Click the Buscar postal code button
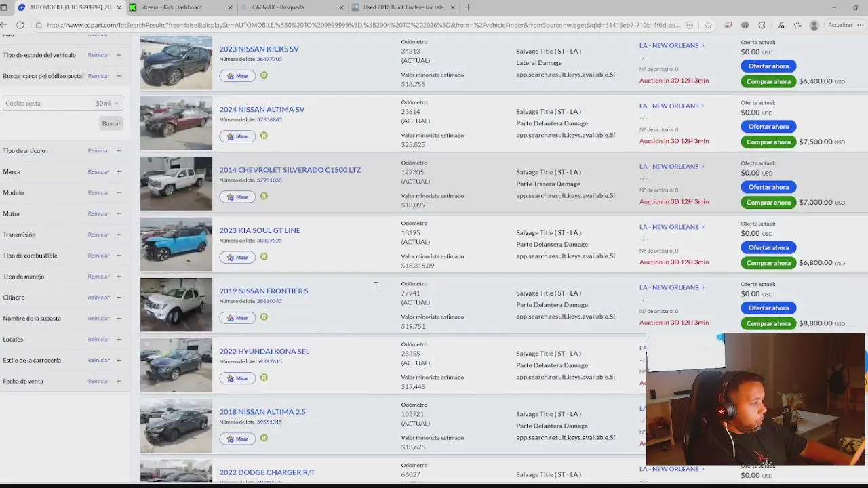868x488 pixels. (111, 123)
